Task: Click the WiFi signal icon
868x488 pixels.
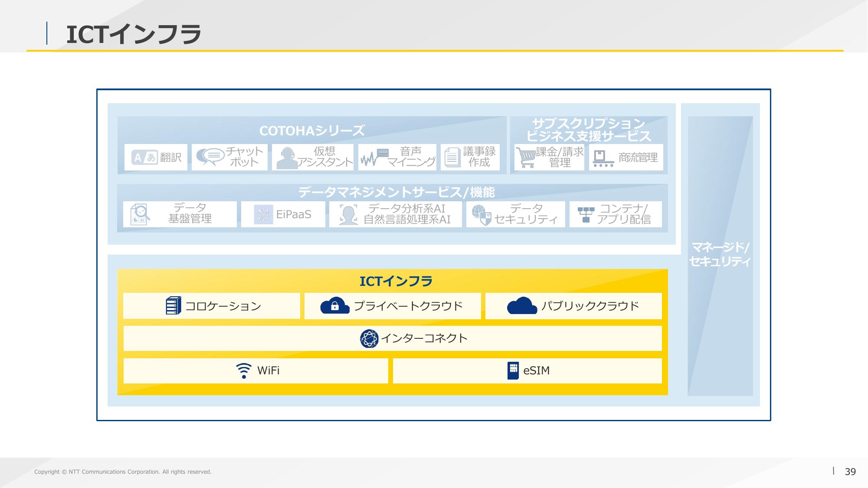Action: click(244, 371)
